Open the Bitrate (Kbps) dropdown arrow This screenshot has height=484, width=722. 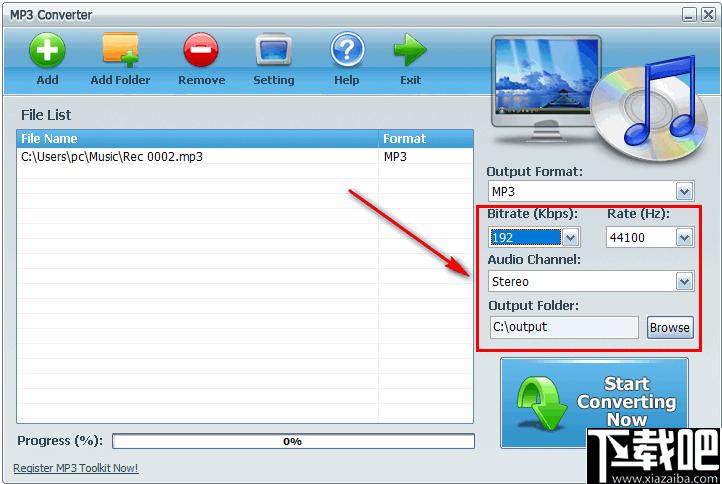[x=570, y=238]
